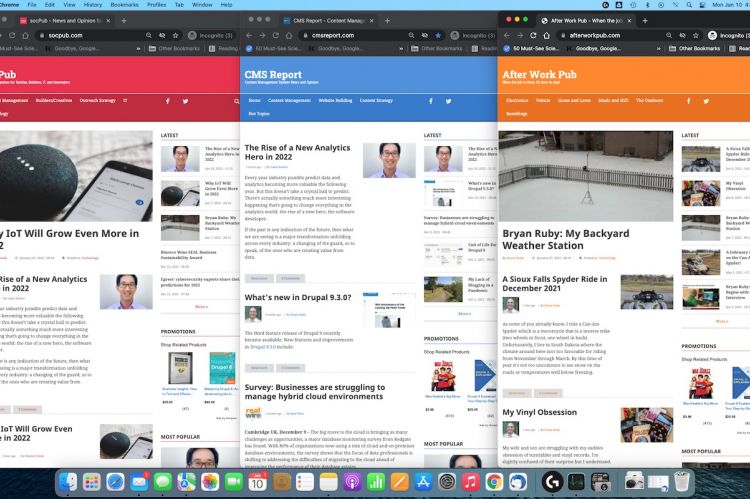Open Hot Topics in CMS Report navigation

click(259, 114)
